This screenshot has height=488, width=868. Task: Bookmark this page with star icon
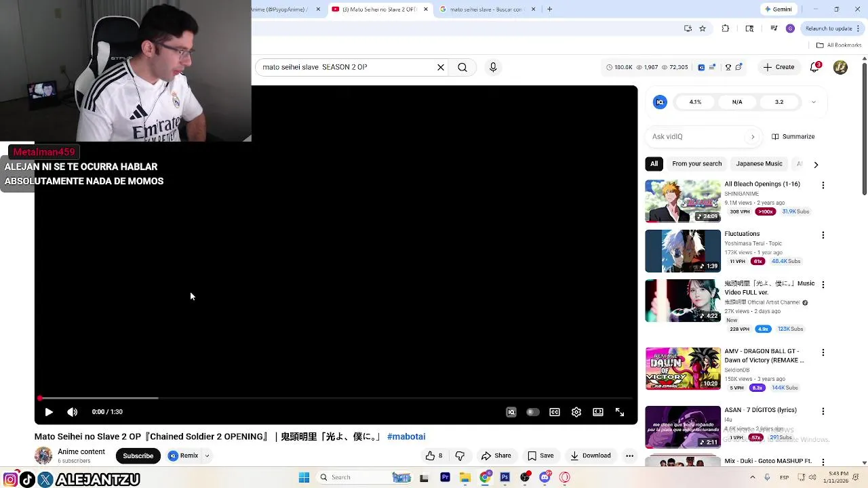[703, 28]
